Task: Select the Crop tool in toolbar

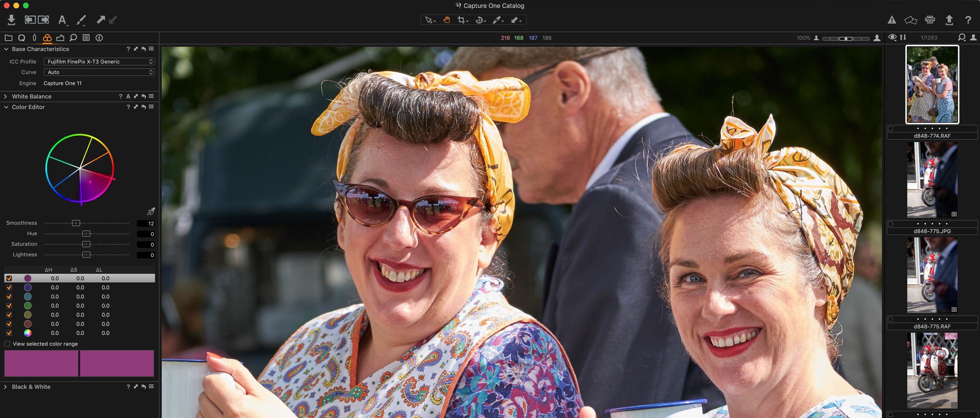Action: click(x=462, y=20)
